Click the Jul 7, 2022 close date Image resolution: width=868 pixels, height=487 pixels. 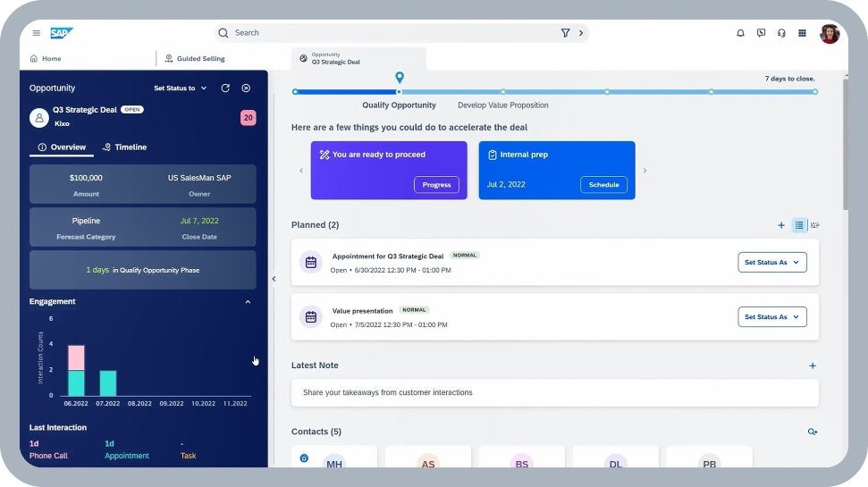coord(199,221)
